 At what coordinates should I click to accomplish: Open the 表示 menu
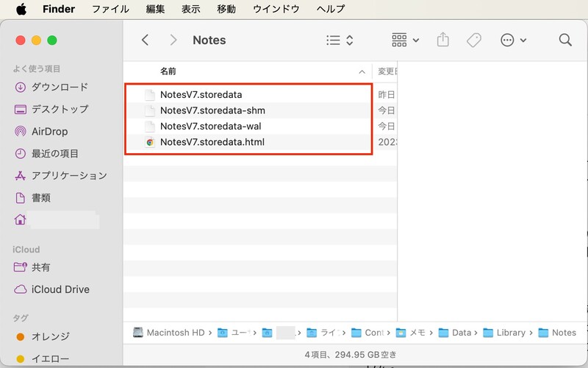pos(191,9)
